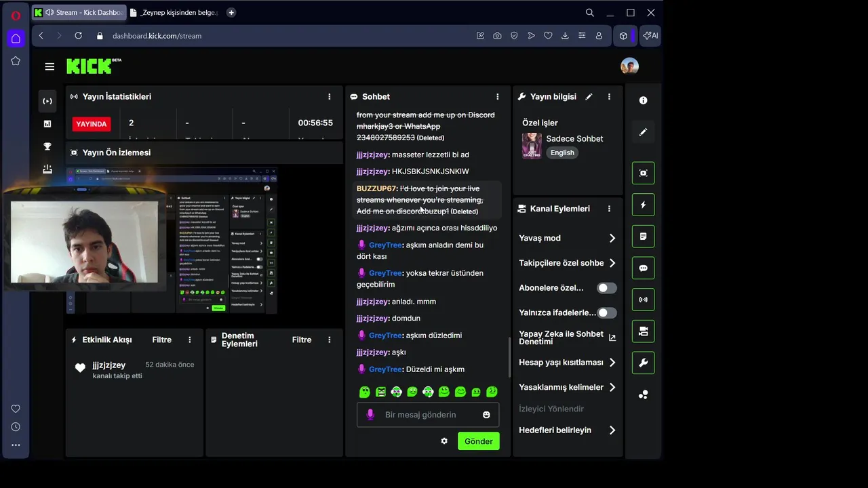Image resolution: width=868 pixels, height=488 pixels.
Task: Click the three dots icon at right toolbar bottom
Action: (x=643, y=394)
